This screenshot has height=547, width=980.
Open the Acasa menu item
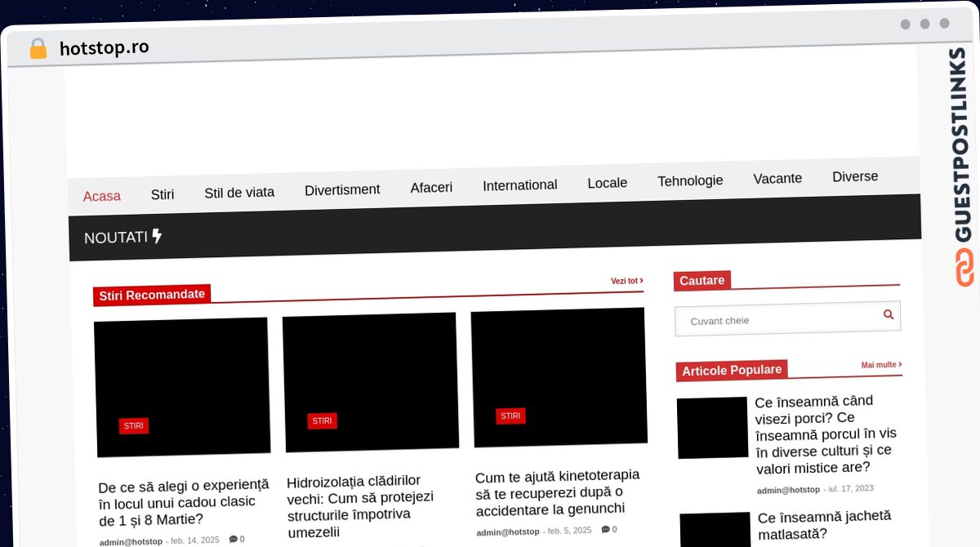point(102,196)
